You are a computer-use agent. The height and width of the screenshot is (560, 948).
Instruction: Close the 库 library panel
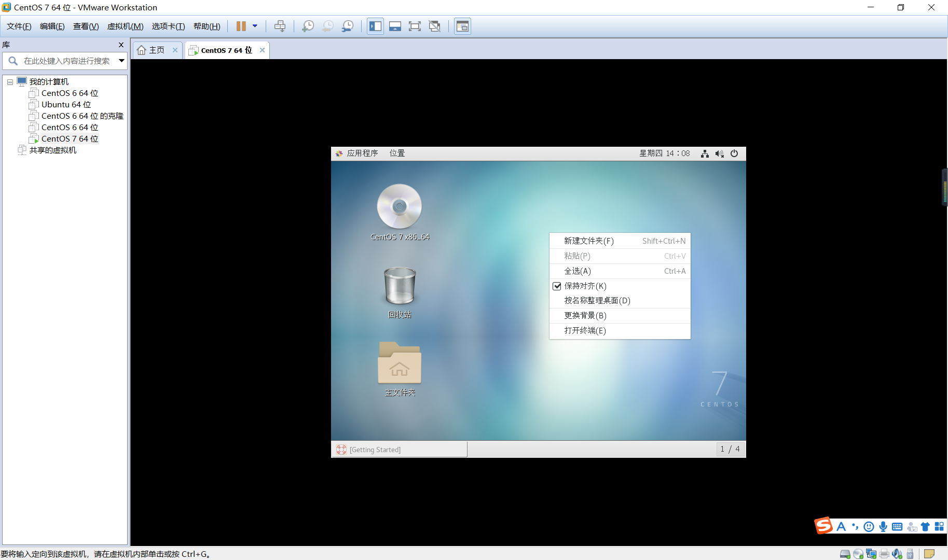point(121,45)
